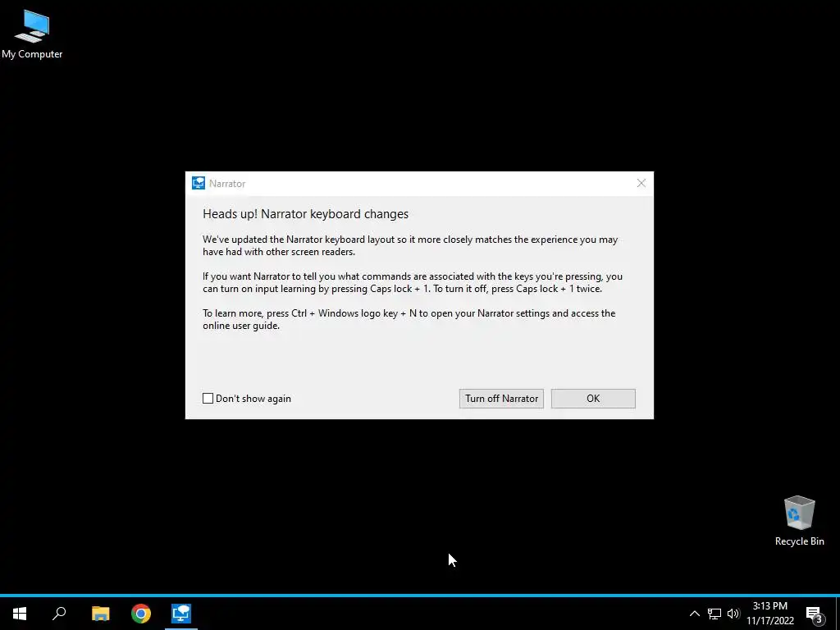The width and height of the screenshot is (840, 630).
Task: Click the 'We've updated the Narrator keyboard' paragraph
Action: pos(410,245)
